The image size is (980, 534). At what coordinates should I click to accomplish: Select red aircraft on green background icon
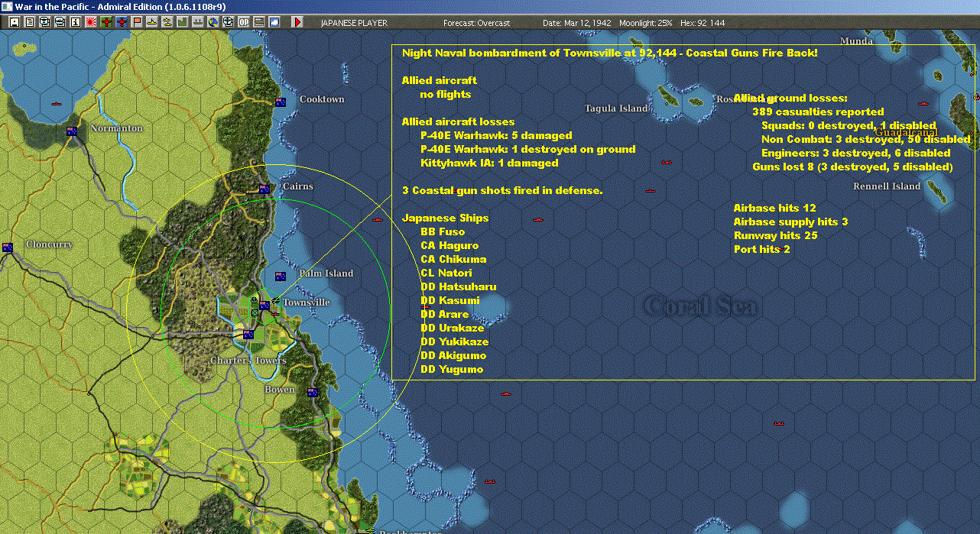coord(106,22)
